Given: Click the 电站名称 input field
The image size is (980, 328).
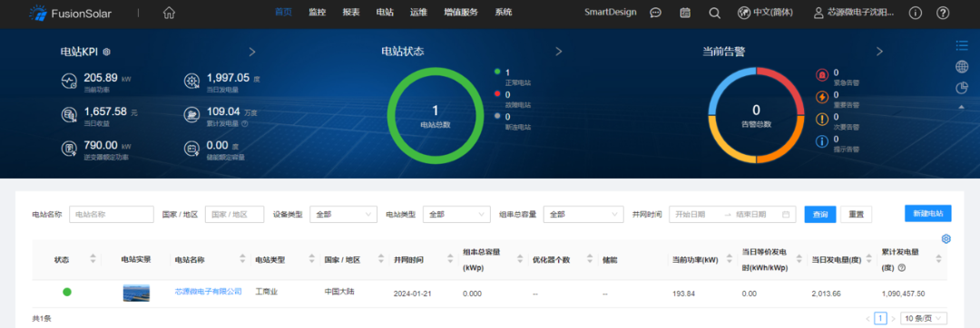Looking at the screenshot, I should point(112,214).
